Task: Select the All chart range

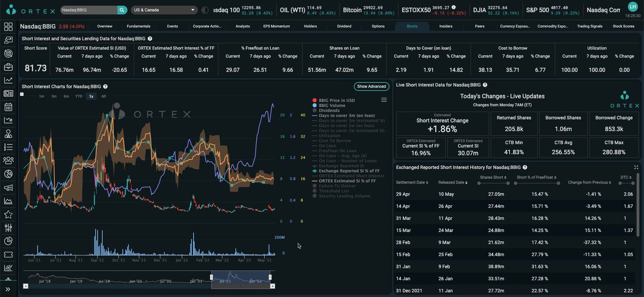Action: pyautogui.click(x=104, y=96)
